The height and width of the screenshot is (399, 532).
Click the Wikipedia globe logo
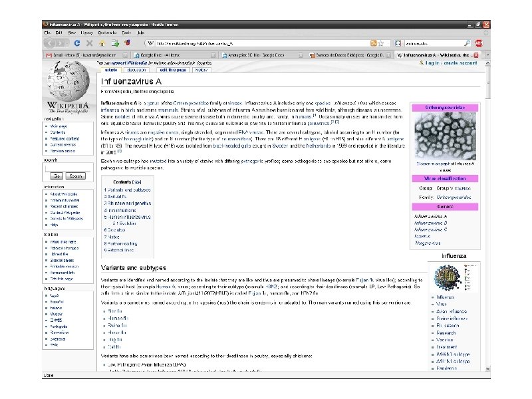68,80
